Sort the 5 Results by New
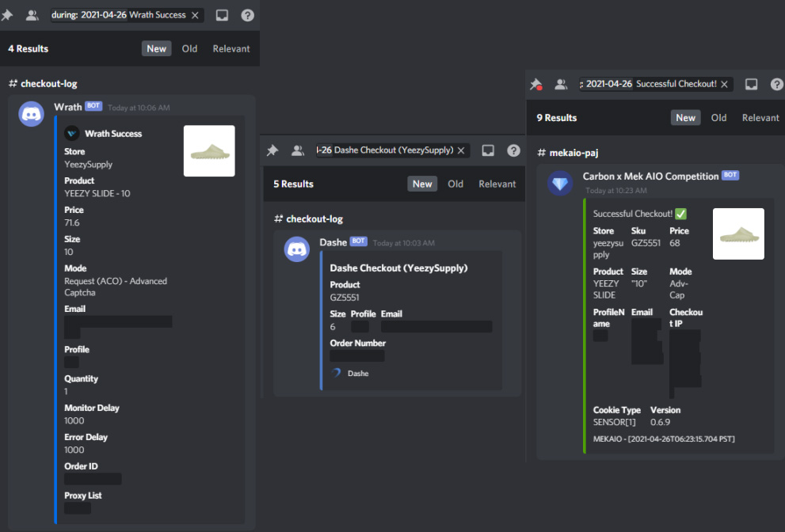 coord(422,184)
